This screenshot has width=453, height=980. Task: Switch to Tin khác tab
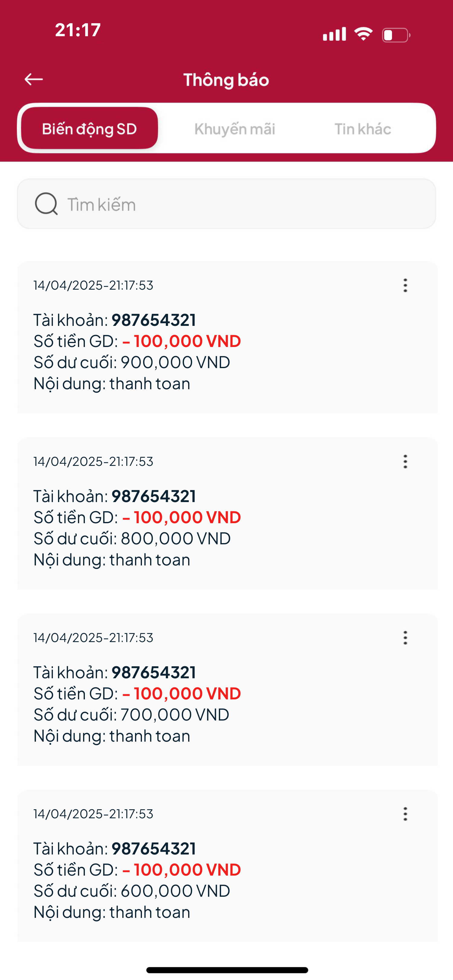tap(362, 129)
